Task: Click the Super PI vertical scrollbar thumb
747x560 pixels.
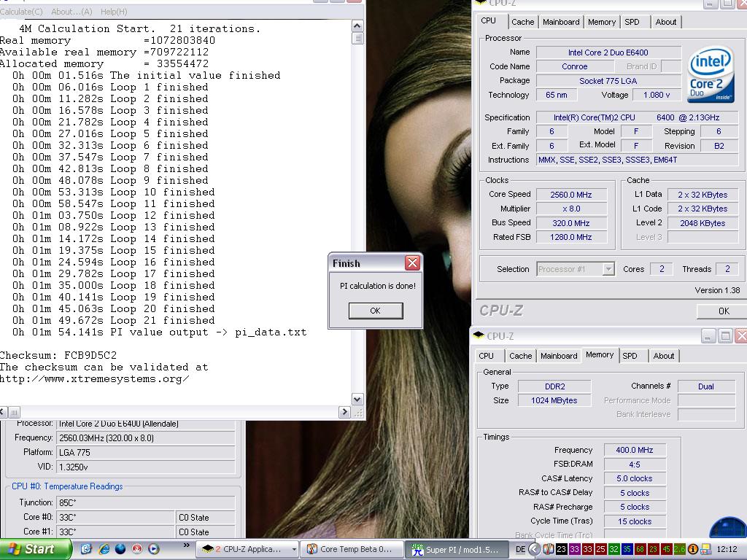Action: (357, 38)
